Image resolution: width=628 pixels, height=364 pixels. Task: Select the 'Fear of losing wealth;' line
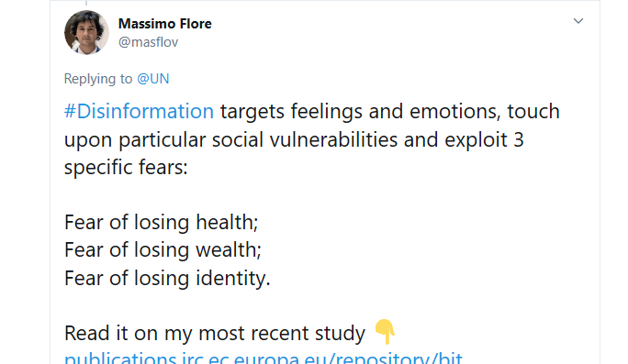coord(163,250)
